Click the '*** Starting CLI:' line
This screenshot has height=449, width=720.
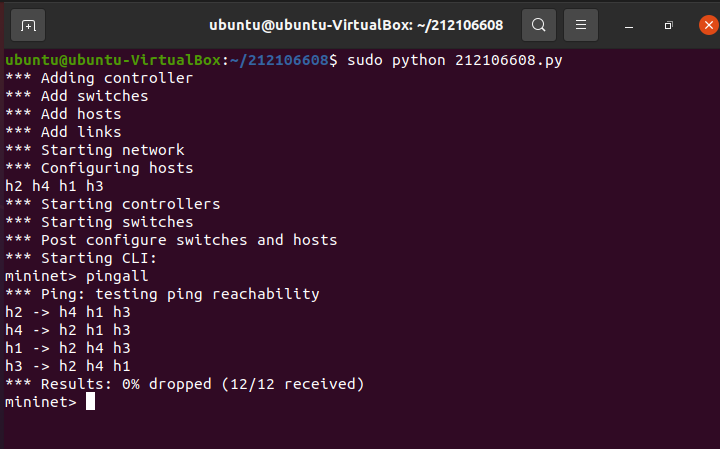tap(81, 258)
